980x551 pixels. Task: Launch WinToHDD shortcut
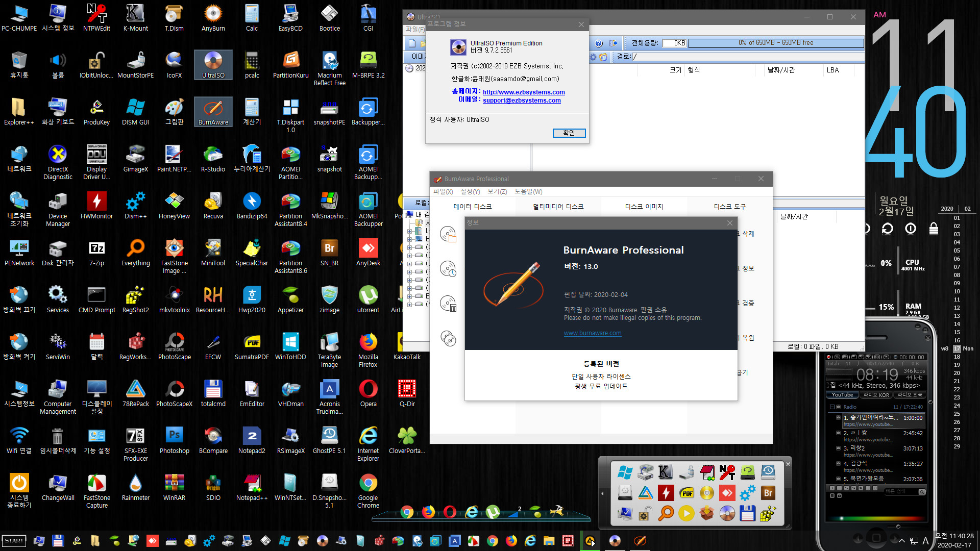[x=290, y=346]
